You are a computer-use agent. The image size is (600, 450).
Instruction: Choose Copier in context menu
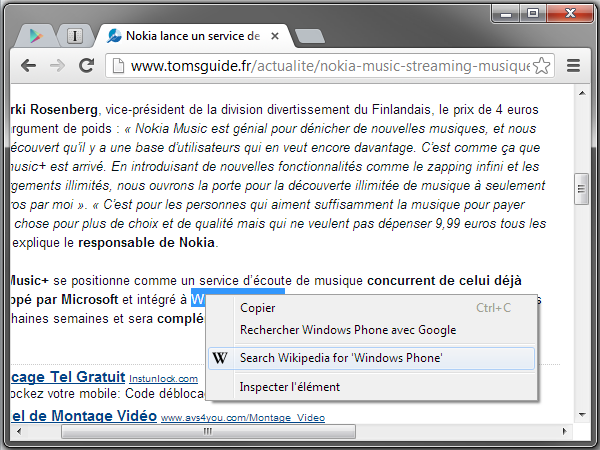[x=372, y=308]
